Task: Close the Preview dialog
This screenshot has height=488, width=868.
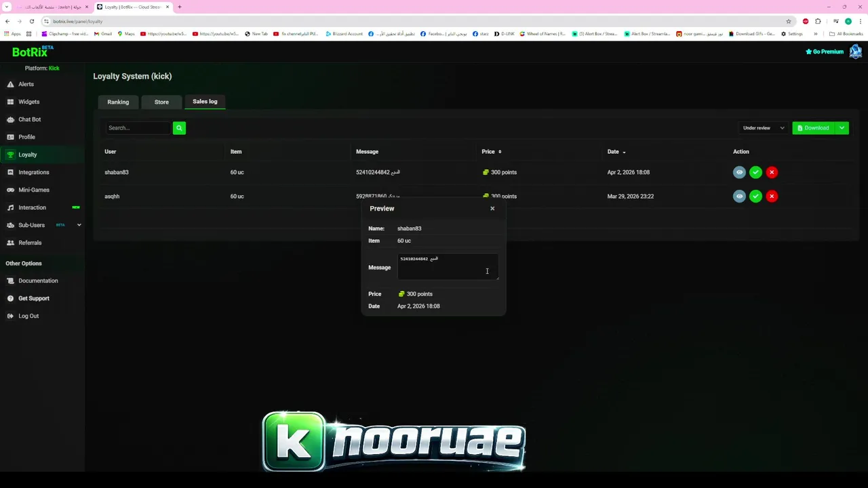Action: pyautogui.click(x=492, y=208)
